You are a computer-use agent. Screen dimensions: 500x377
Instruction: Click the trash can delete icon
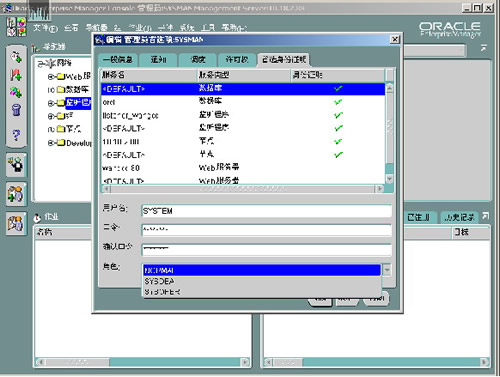(x=16, y=110)
